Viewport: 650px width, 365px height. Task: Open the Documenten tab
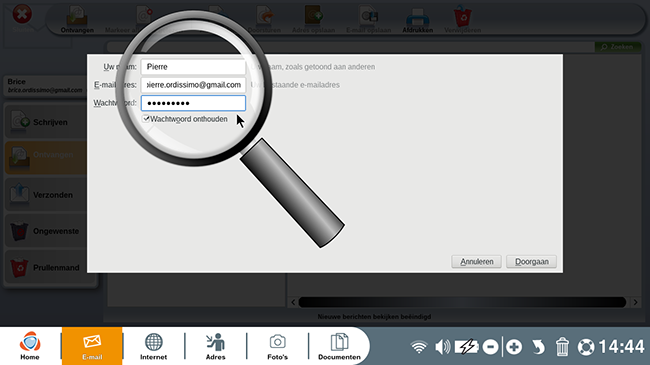tap(339, 346)
